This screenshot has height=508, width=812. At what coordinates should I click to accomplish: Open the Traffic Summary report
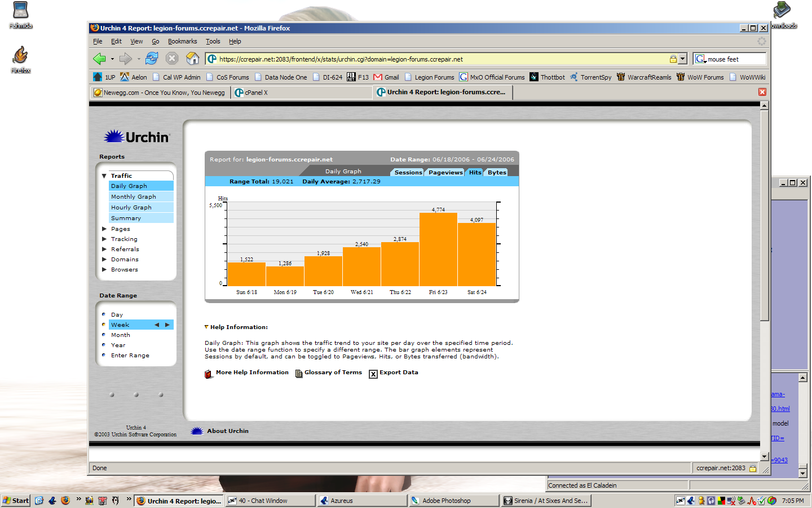[x=141, y=218]
